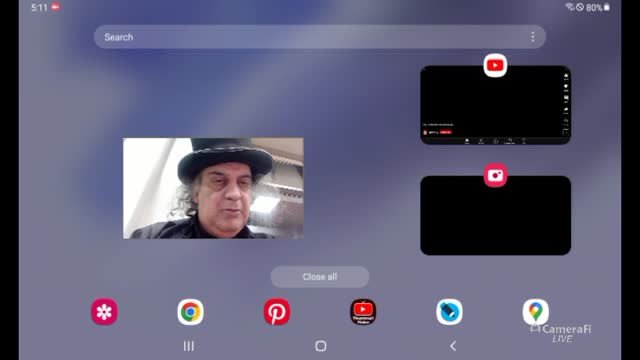The height and width of the screenshot is (360, 640).
Task: Select the floating webcam video window
Action: [213, 188]
